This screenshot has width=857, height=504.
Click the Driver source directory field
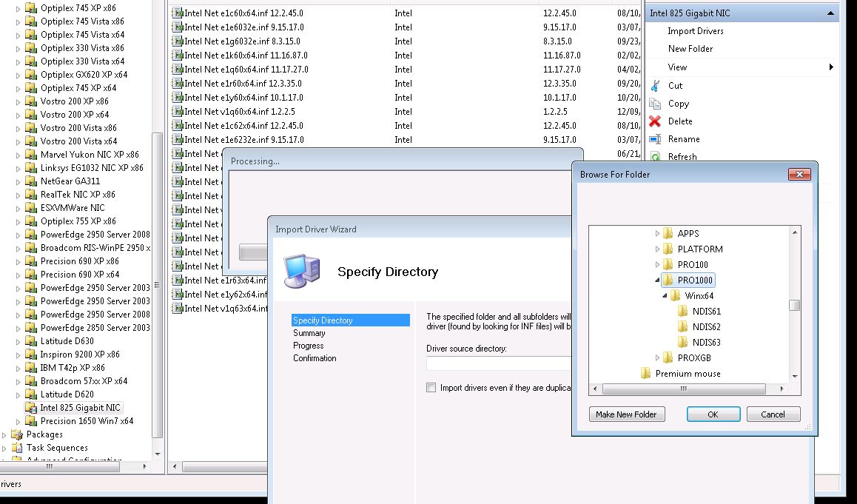tap(499, 363)
